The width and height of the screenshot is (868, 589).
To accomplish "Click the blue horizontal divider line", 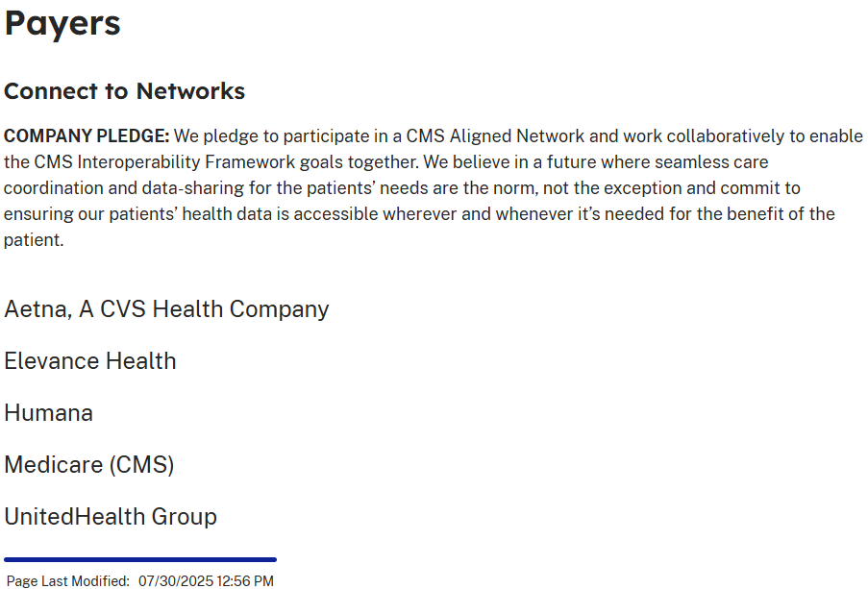I will click(x=140, y=559).
